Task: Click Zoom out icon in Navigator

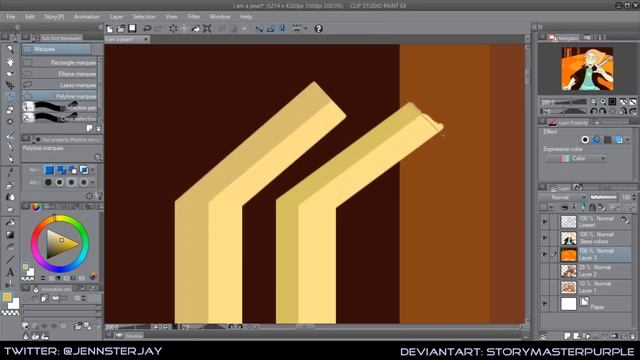Action: 593,102
